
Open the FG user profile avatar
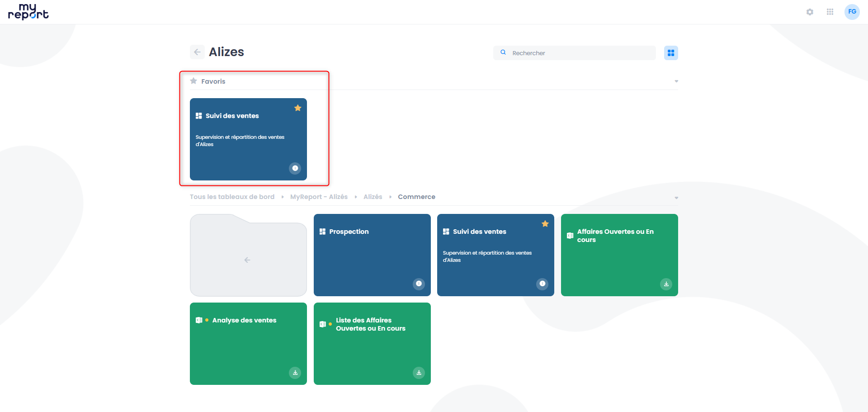click(x=852, y=12)
